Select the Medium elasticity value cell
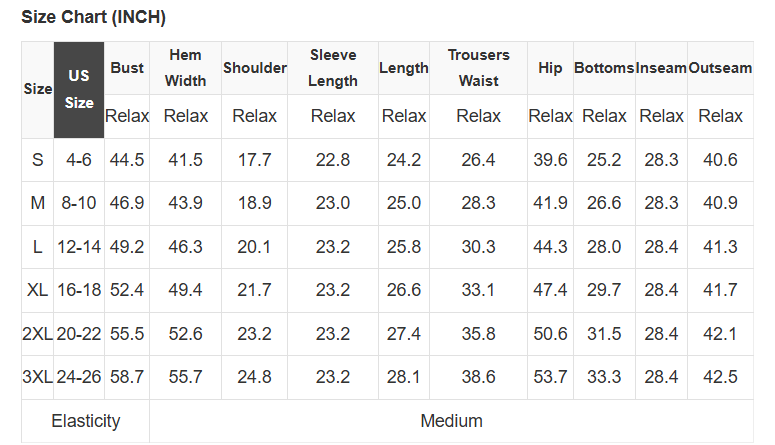The image size is (775, 445). pyautogui.click(x=452, y=421)
